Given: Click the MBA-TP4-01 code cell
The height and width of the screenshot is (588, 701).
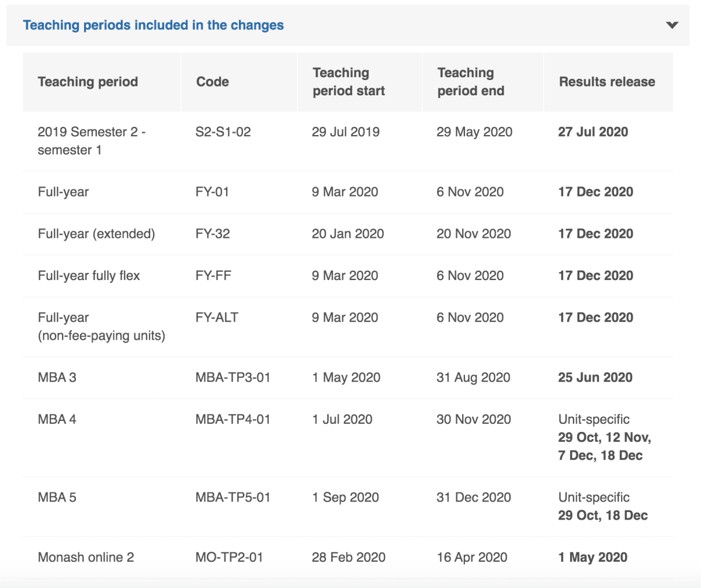Looking at the screenshot, I should (233, 419).
